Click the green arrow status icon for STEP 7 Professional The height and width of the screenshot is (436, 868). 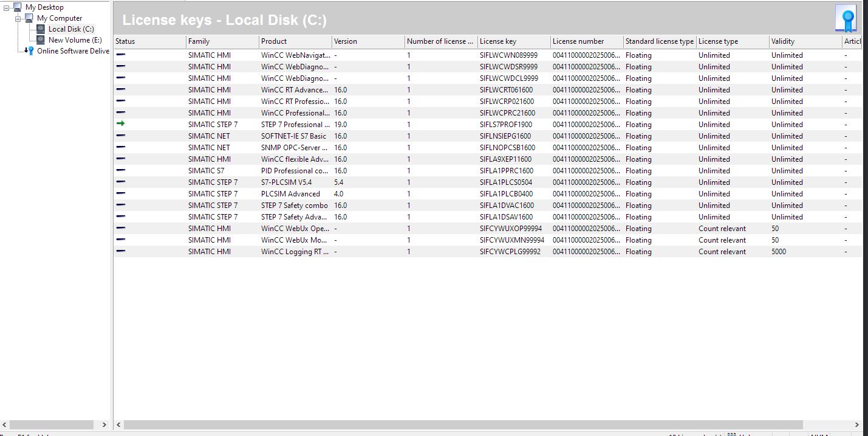120,124
